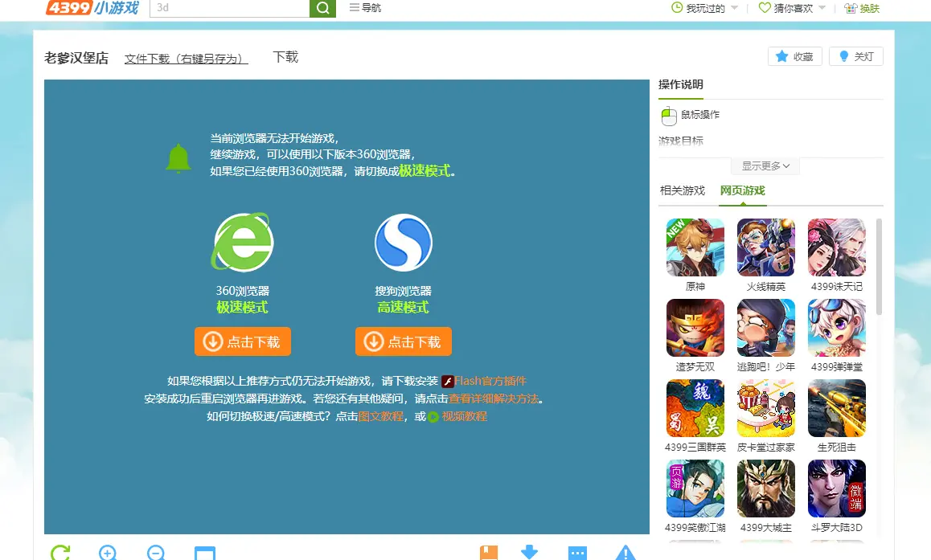Image resolution: width=931 pixels, height=560 pixels.
Task: Click the 换肤 skin change button
Action: pos(862,8)
